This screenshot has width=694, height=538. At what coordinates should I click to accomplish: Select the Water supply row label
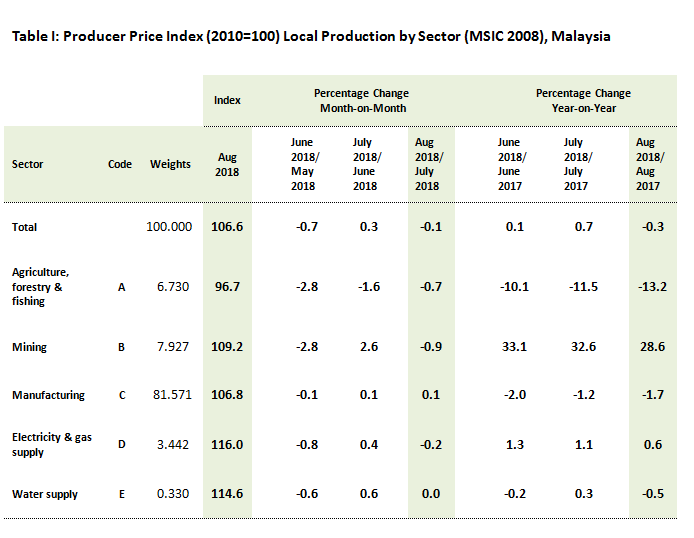tap(45, 494)
